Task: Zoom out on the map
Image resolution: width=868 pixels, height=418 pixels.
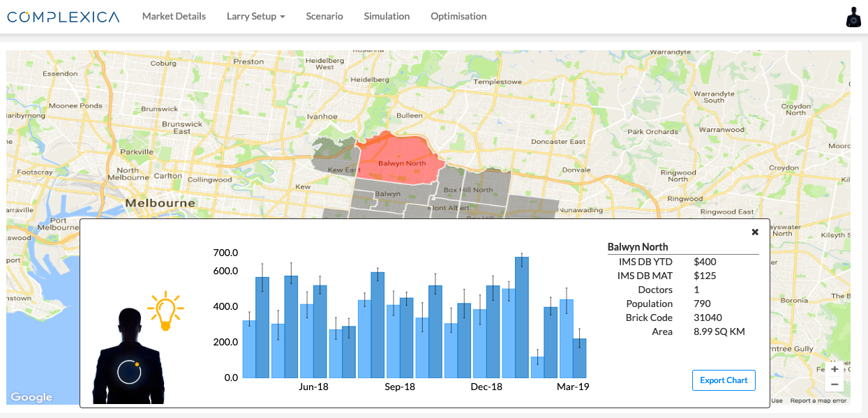Action: coord(835,384)
